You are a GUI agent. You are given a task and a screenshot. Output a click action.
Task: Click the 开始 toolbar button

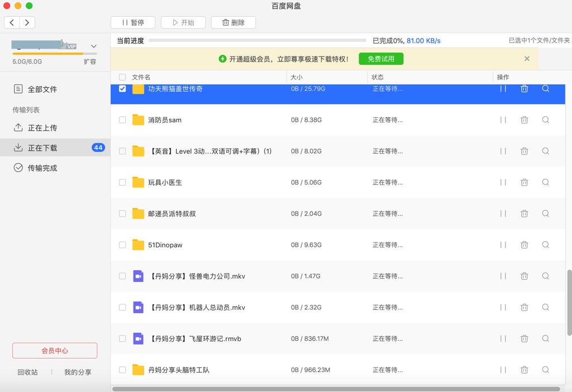[x=183, y=22]
